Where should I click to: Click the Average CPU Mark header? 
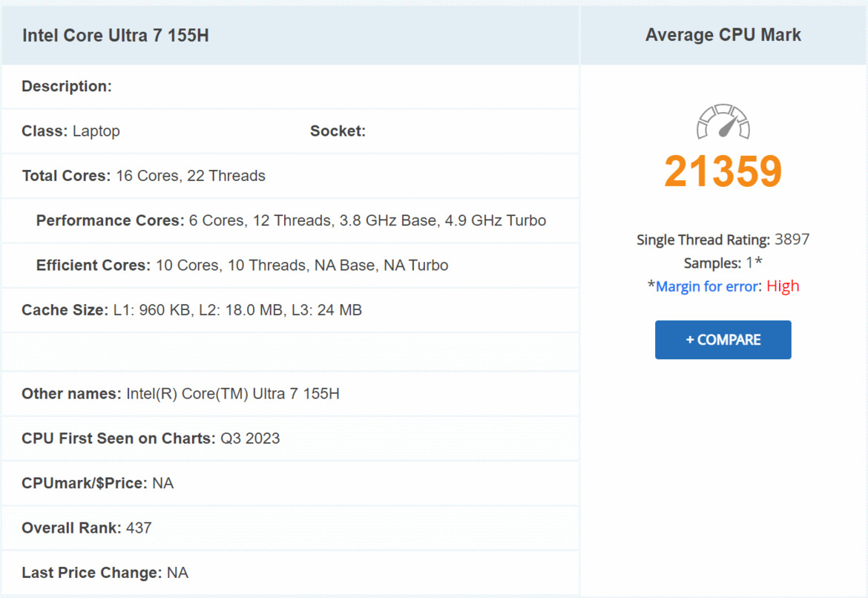point(723,34)
